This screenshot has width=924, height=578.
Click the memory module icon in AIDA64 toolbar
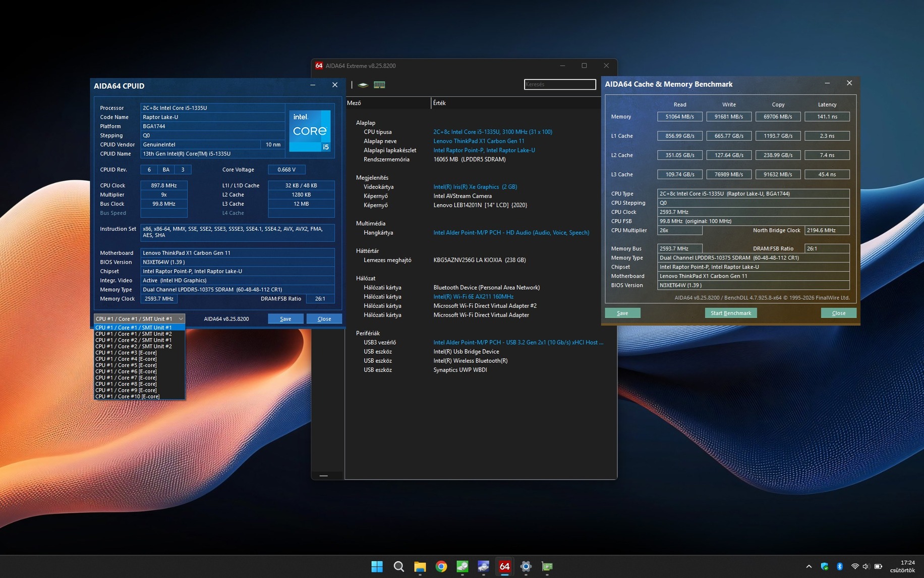379,85
